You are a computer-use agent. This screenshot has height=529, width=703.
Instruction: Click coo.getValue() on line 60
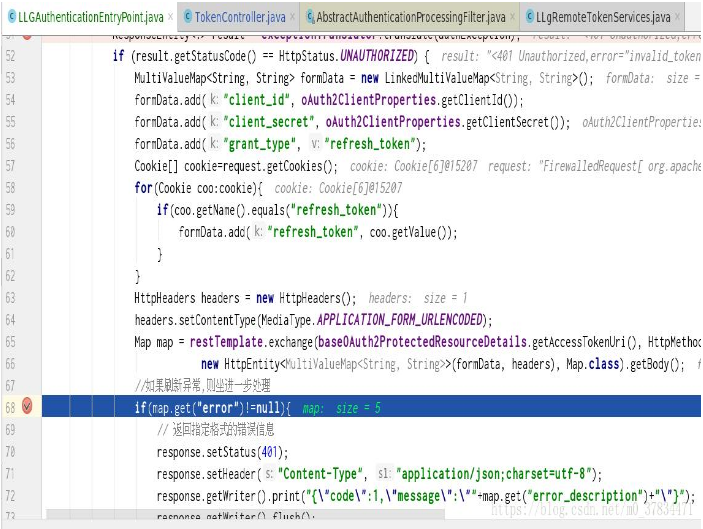click(409, 232)
